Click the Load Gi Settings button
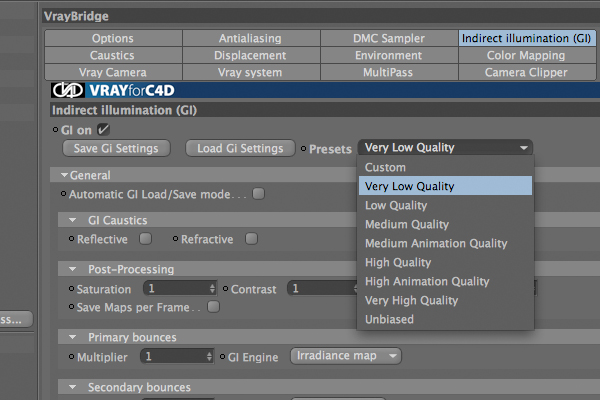The image size is (600, 400). (240, 148)
